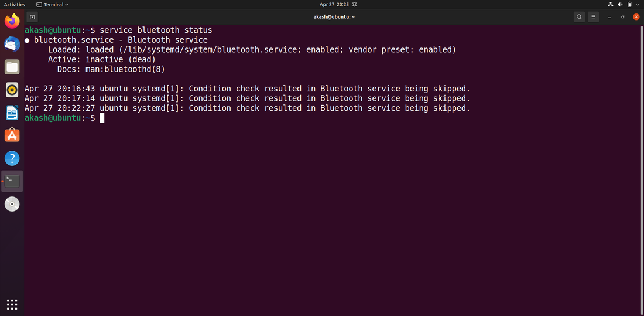The width and height of the screenshot is (644, 316).
Task: Expand the system status menu arrow
Action: [638, 5]
